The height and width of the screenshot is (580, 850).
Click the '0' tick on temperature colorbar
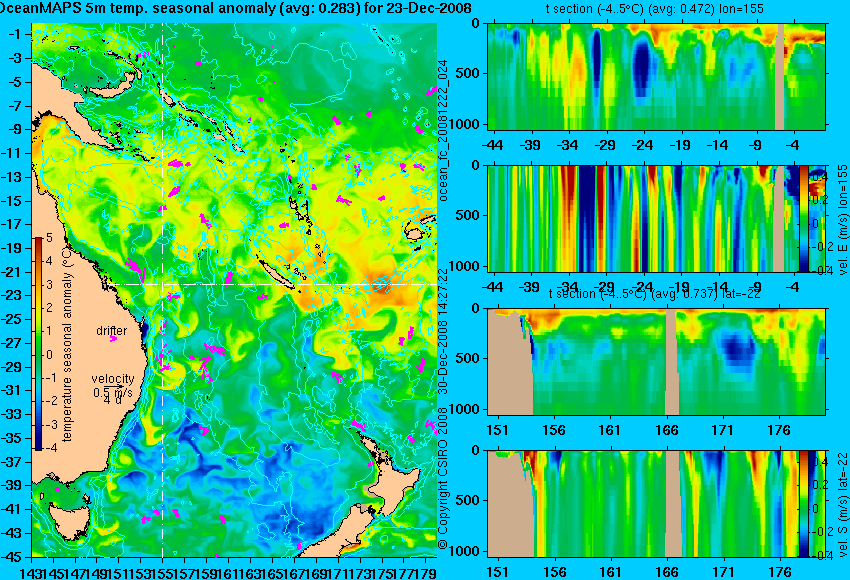tap(49, 355)
